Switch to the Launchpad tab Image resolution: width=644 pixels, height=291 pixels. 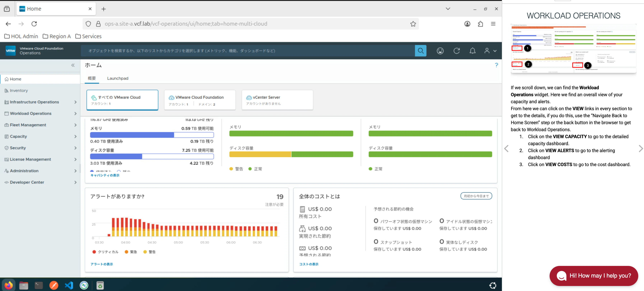(118, 78)
